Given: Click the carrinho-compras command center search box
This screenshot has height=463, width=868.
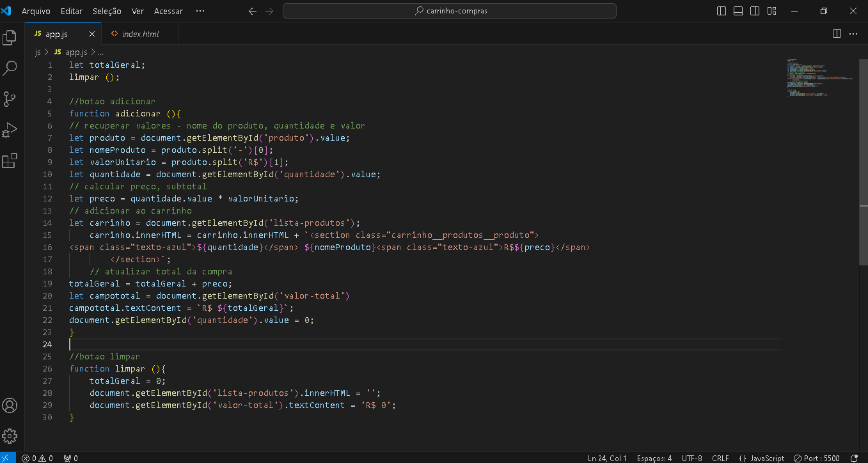Looking at the screenshot, I should point(450,11).
